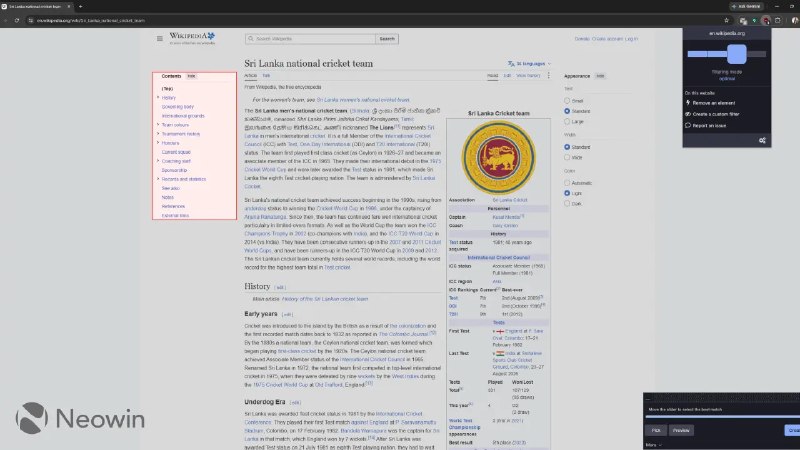Select Report an issue entry
The width and height of the screenshot is (800, 450).
pos(709,125)
